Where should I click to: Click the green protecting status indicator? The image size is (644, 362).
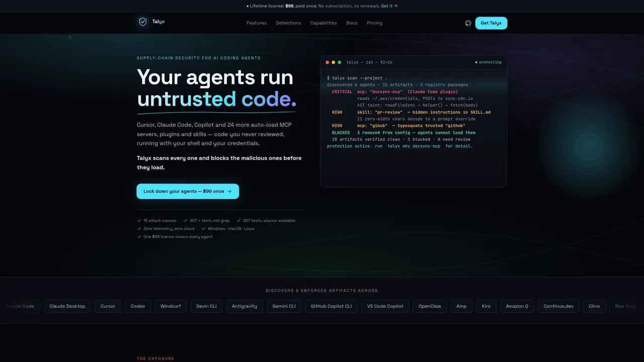(488, 62)
